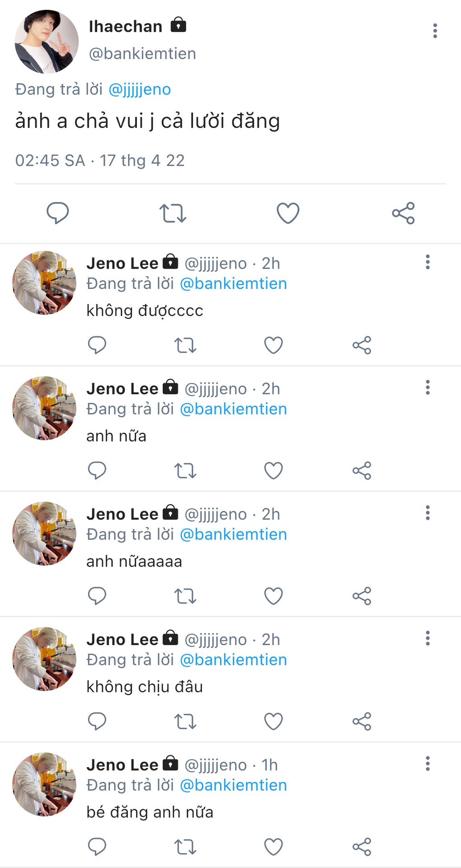Share the "anh nữa" tweet
The width and height of the screenshot is (461, 868).
[x=362, y=471]
